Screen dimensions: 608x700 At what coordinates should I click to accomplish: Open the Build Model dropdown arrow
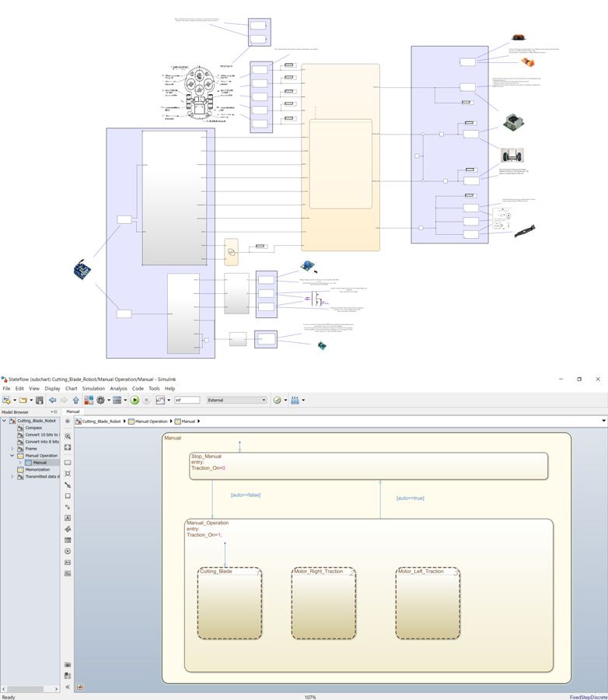(x=303, y=400)
